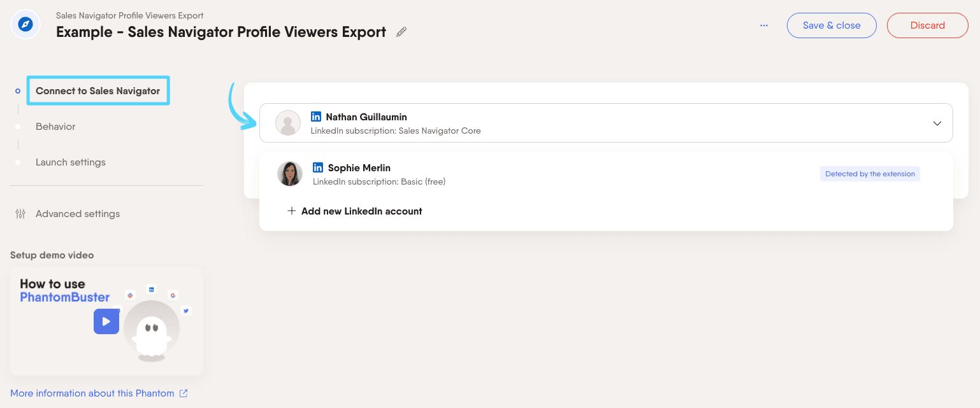Click Nathan Guillaumin's avatar placeholder
This screenshot has height=408, width=980.
pos(288,123)
